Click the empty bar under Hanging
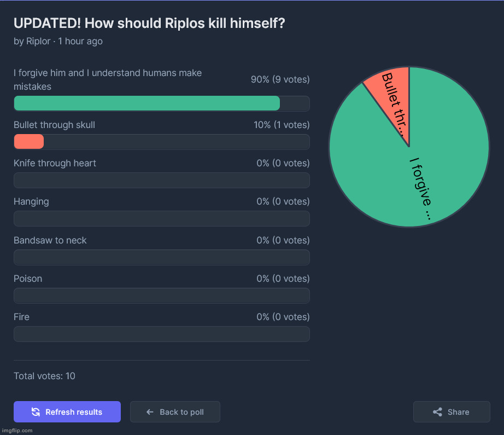 click(x=161, y=219)
